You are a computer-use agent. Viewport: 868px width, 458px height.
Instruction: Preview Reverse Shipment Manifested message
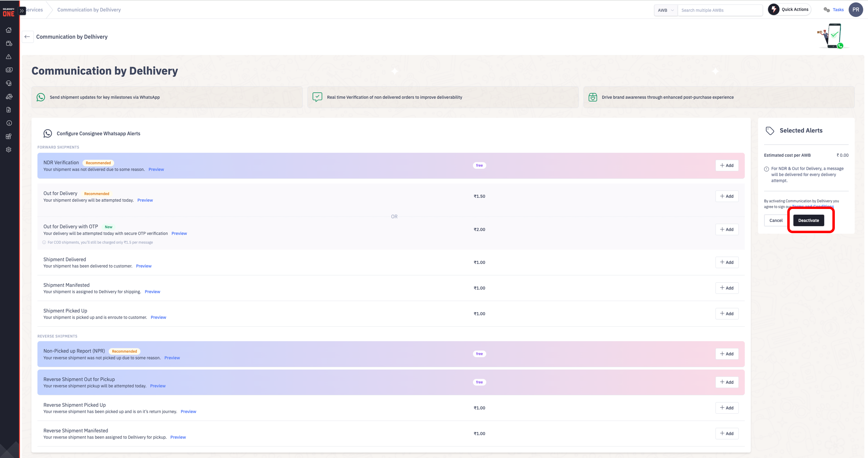(178, 437)
